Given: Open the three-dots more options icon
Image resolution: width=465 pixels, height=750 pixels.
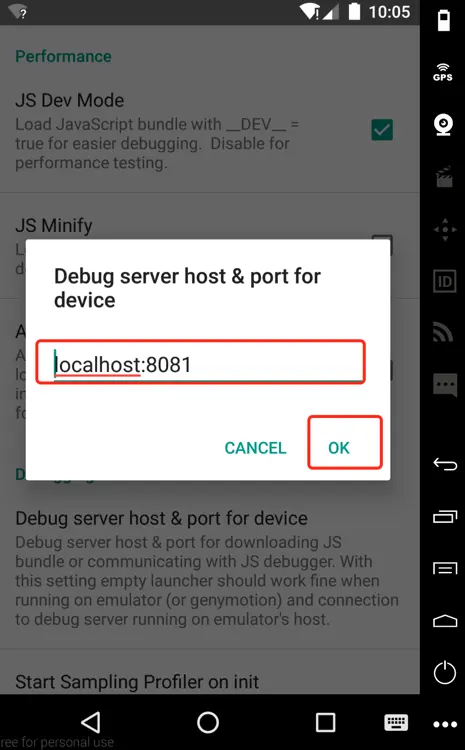Looking at the screenshot, I should (445, 725).
